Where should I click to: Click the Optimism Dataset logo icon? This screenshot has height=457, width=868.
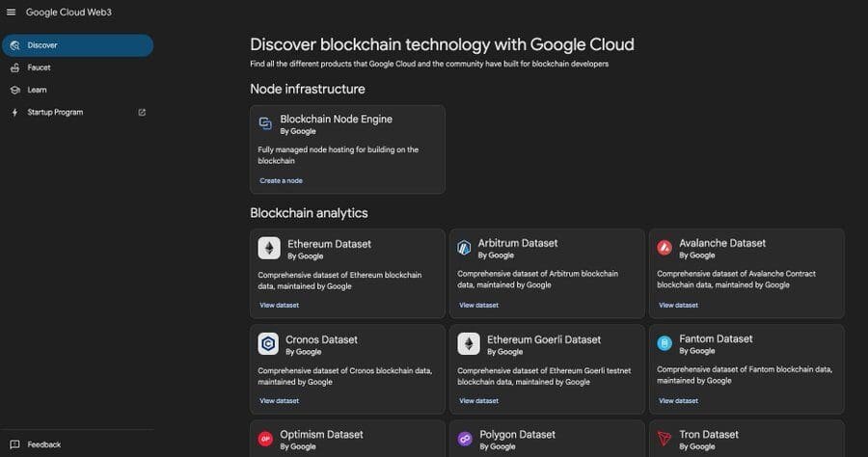[x=265, y=439]
